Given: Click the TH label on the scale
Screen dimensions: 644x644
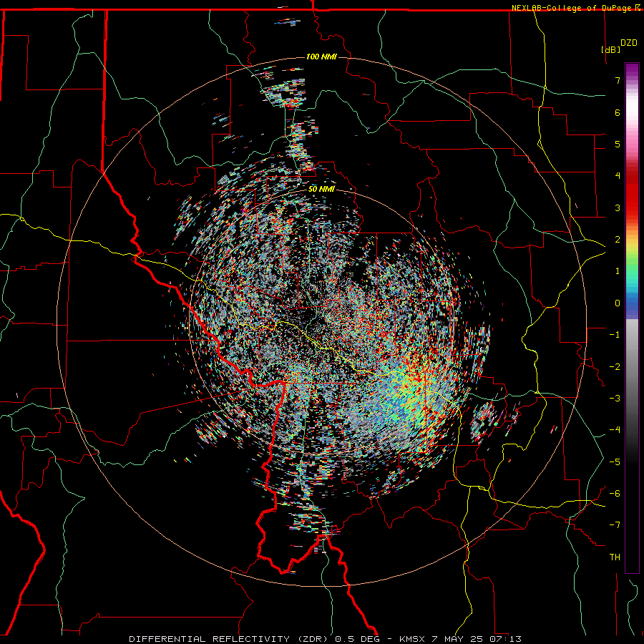Looking at the screenshot, I should coord(615,557).
